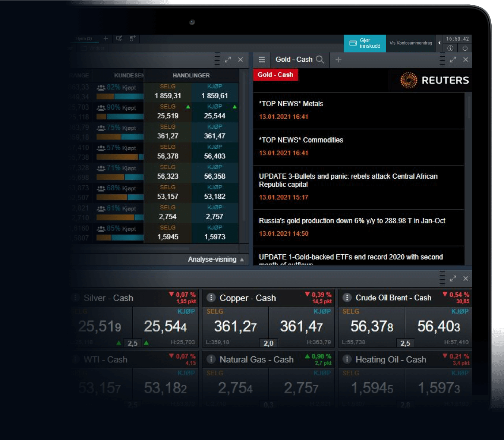Open Heating Oil - Cash options dots

tap(347, 359)
